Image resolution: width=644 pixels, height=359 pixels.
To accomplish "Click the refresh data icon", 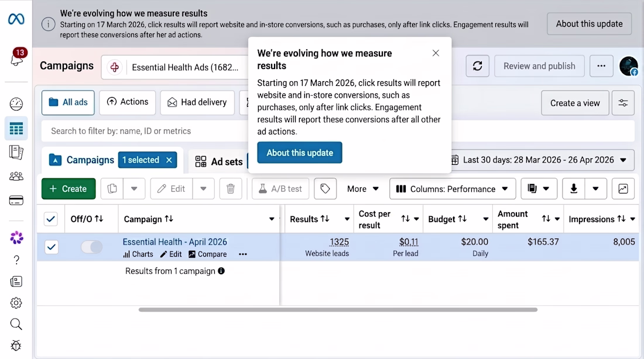I will click(477, 66).
